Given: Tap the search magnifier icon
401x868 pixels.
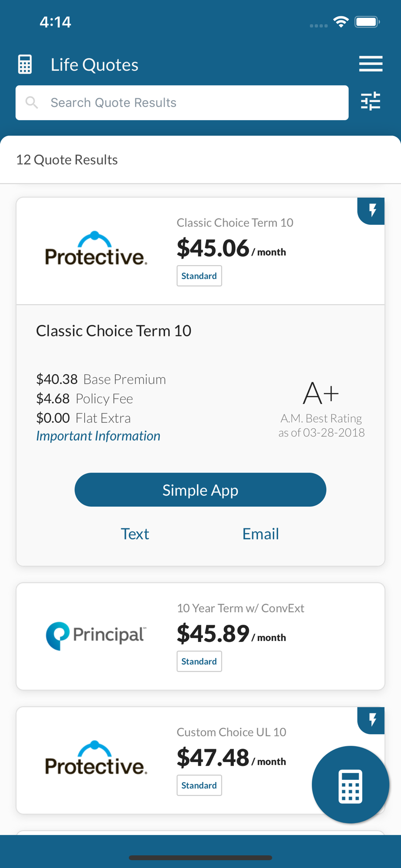Looking at the screenshot, I should [x=32, y=102].
